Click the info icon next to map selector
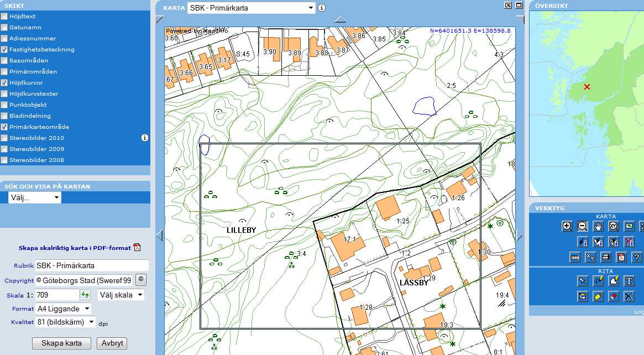Screen dimensions: 644x355 (322, 8)
